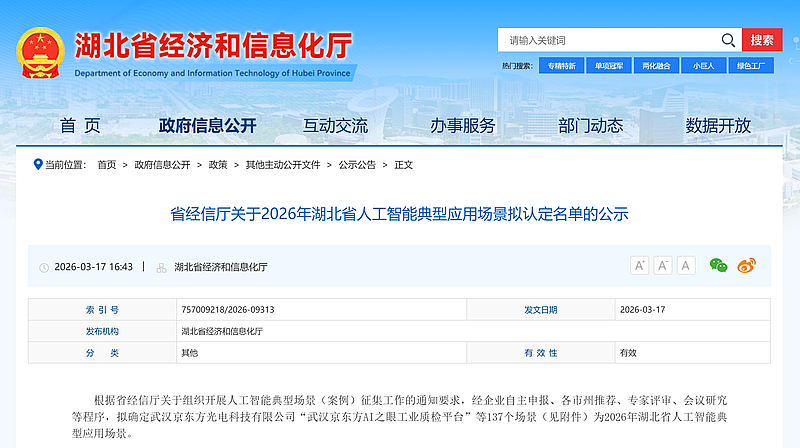Decrease font size with A- icon
This screenshot has width=800, height=448.
coord(663,265)
